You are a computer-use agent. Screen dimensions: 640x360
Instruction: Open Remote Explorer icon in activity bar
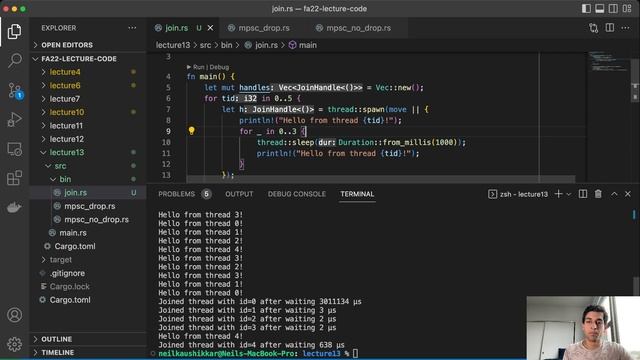[x=14, y=149]
